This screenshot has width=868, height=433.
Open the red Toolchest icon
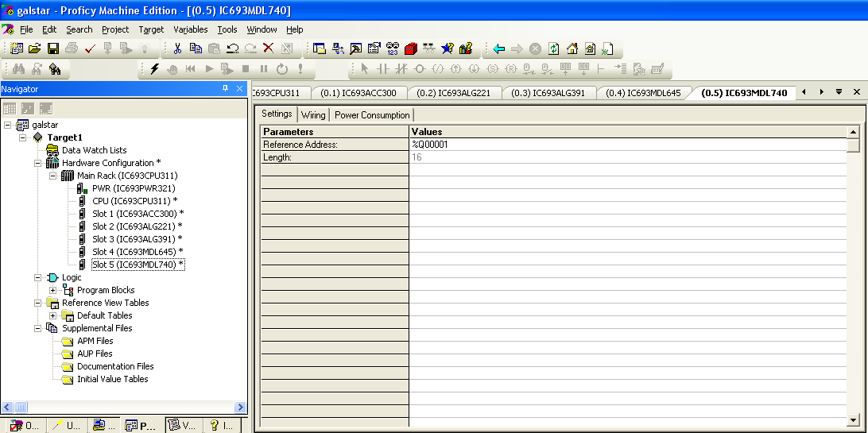(410, 48)
